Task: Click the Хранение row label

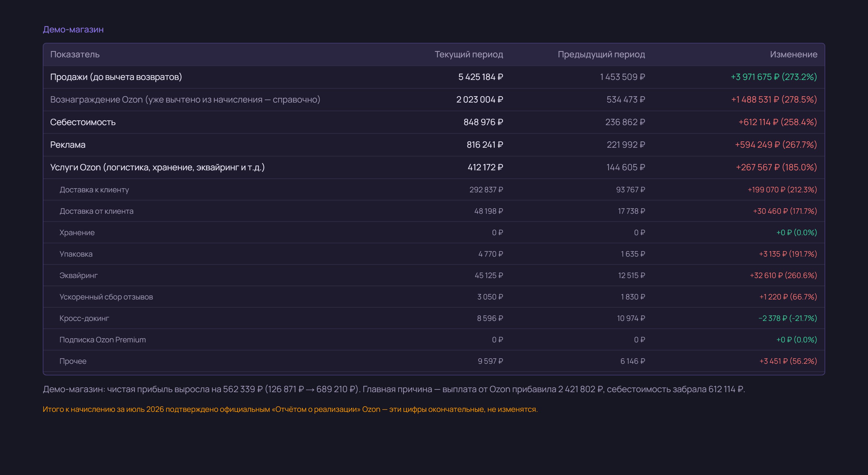Action: click(x=77, y=233)
